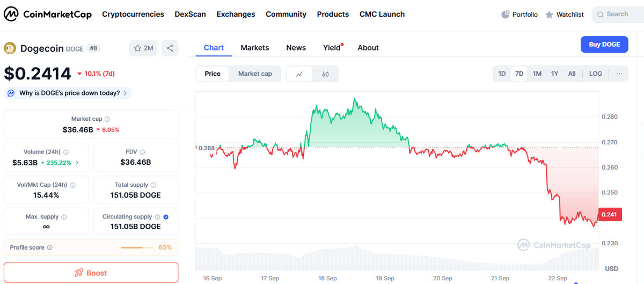Click the 0.268 baseline price label
The height and width of the screenshot is (284, 644).
tap(206, 148)
